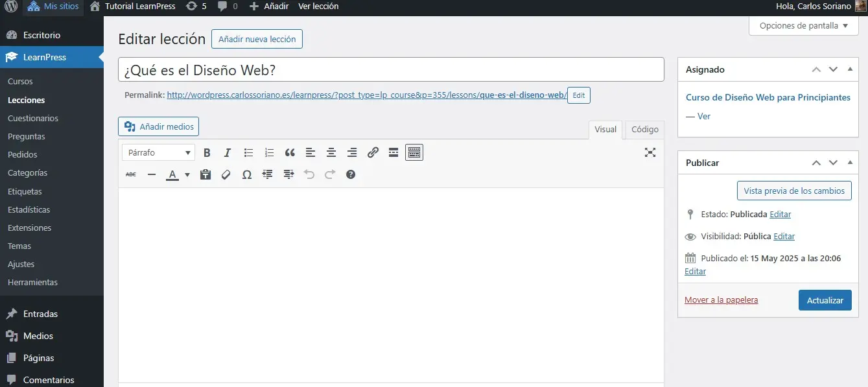
Task: Open keyboard shortcuts help icon
Action: click(351, 174)
